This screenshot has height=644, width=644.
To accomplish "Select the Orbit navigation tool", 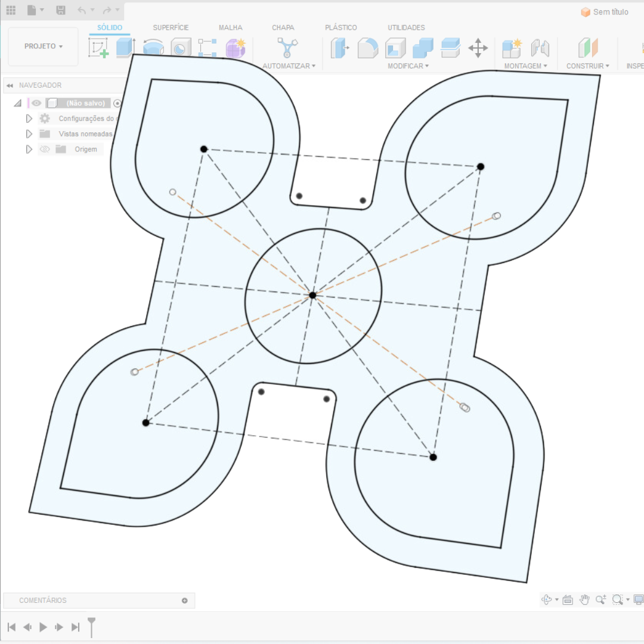I will point(547,600).
